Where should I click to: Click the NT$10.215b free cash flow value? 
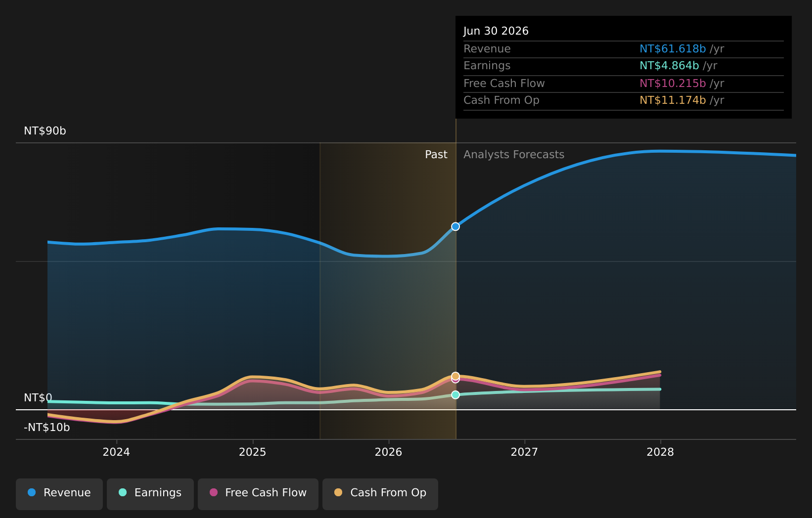(673, 84)
